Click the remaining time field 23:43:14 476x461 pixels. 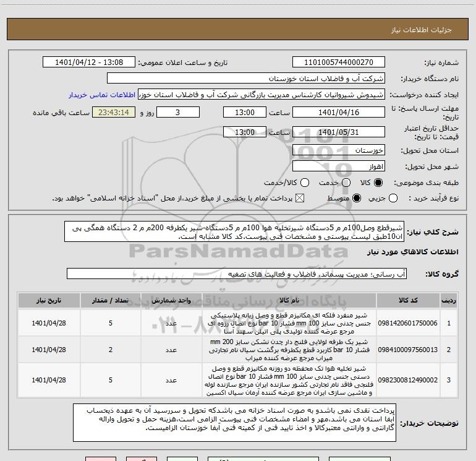pos(114,113)
